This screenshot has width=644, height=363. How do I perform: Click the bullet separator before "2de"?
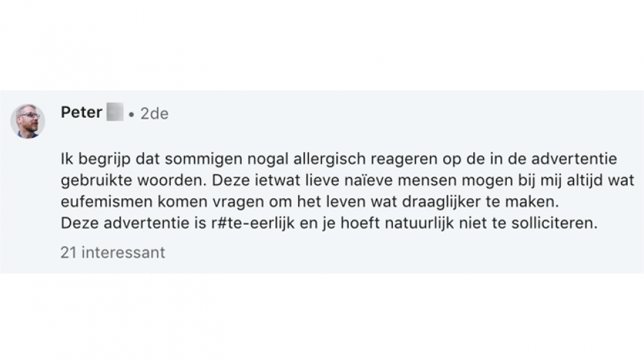[132, 115]
